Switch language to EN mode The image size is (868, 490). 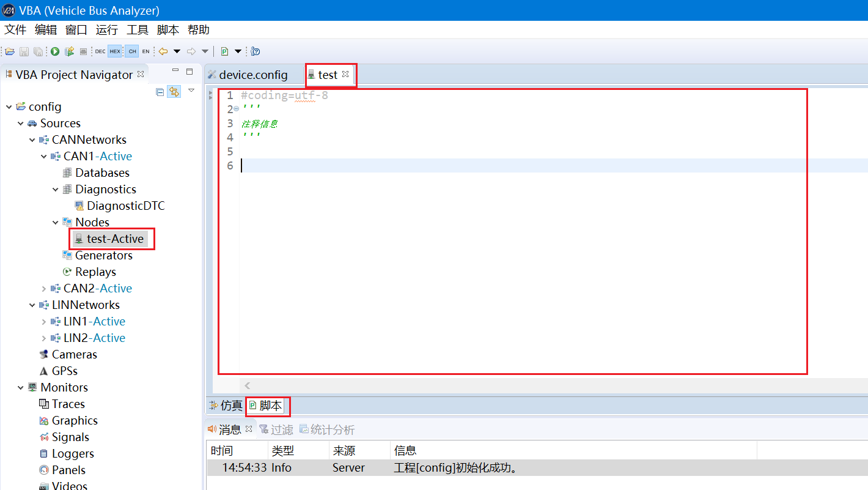tap(145, 51)
